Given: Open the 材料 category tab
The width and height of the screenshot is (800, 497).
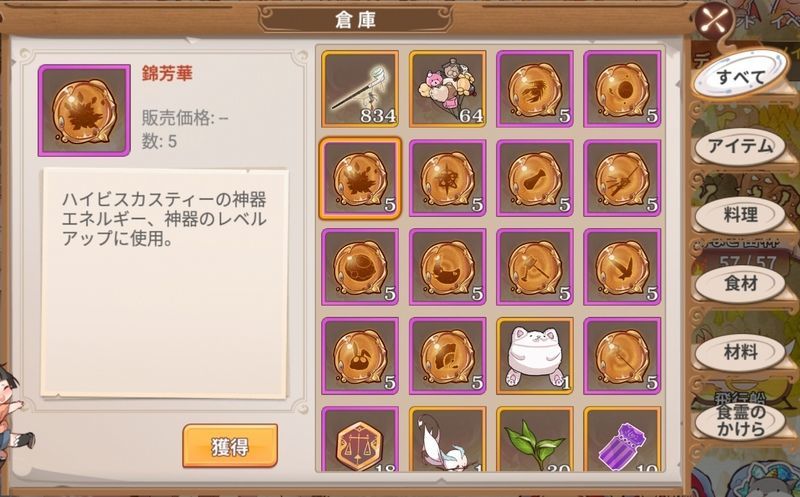Looking at the screenshot, I should 740,353.
